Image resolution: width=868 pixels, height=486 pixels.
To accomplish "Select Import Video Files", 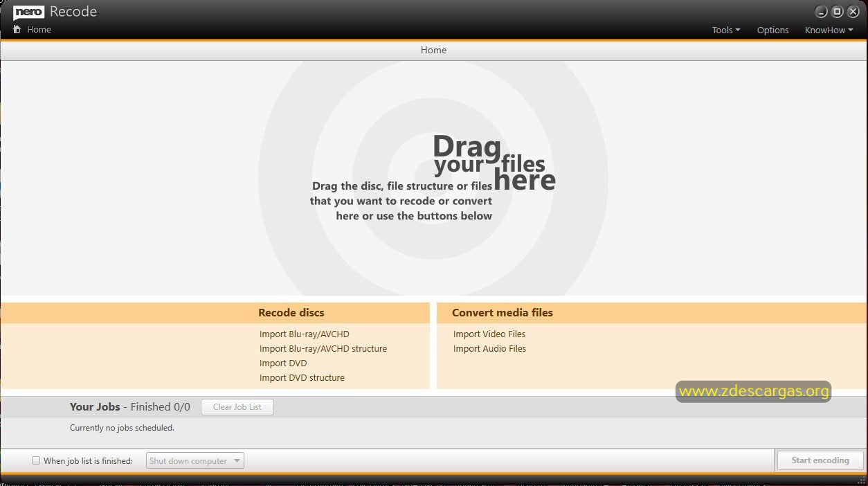I will coord(489,334).
